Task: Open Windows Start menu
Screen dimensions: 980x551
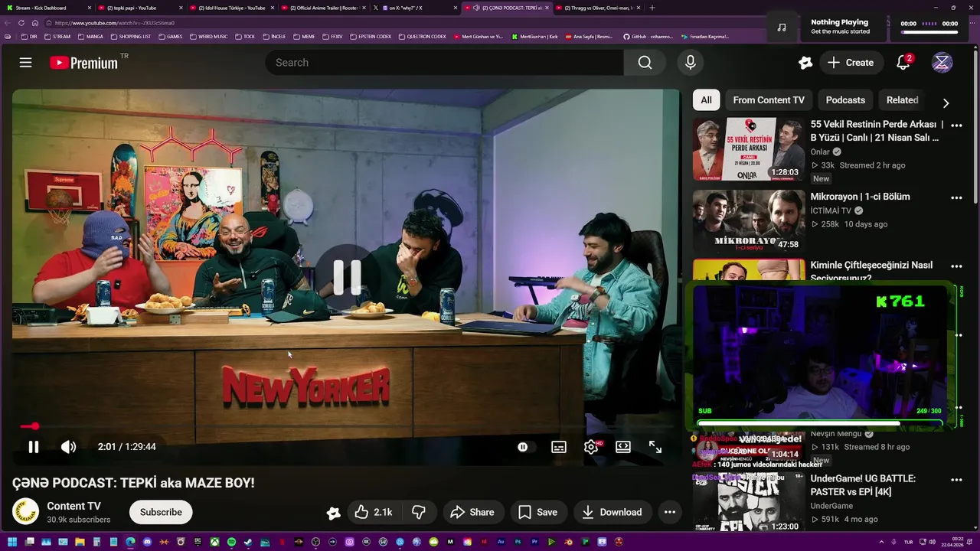Action: (12, 542)
